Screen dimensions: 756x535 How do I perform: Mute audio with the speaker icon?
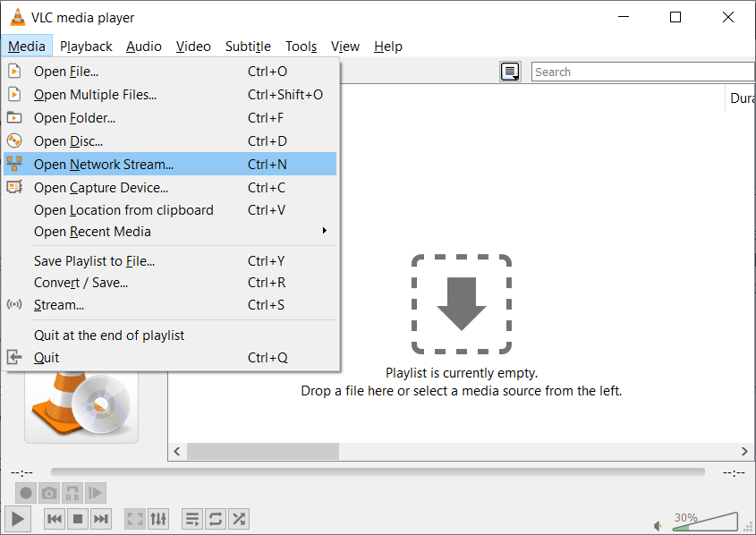658,525
